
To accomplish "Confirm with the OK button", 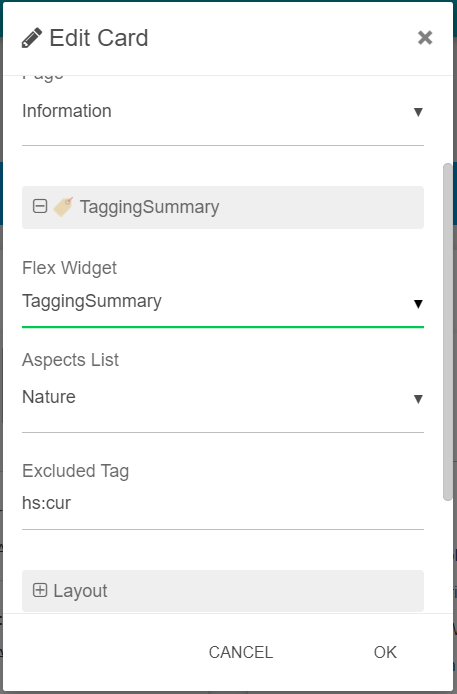I will point(385,652).
